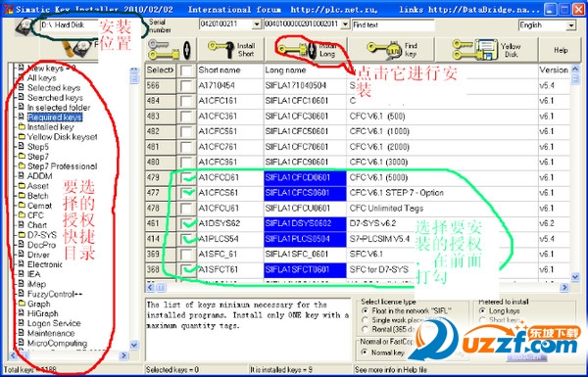Uncheck the box for A1PLCS54 row

tap(187, 239)
